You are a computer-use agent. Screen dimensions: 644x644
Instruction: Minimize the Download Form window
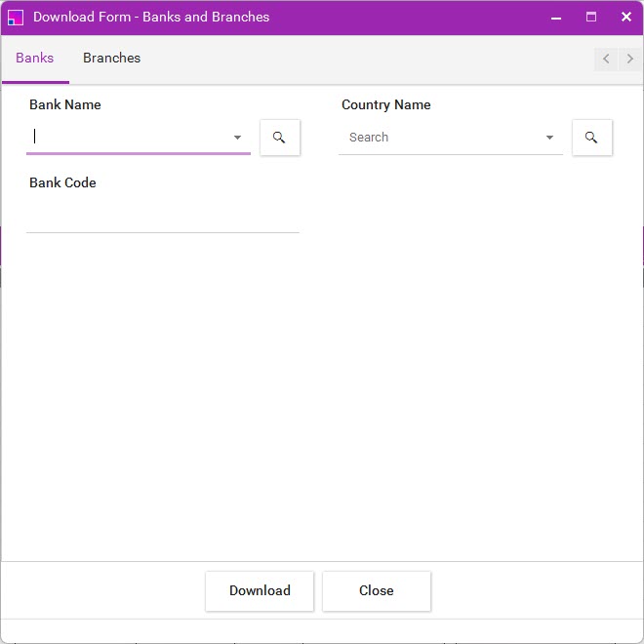pos(556,18)
